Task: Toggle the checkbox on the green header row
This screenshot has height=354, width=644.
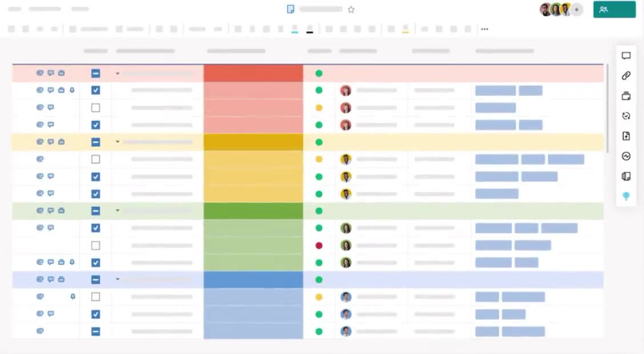Action: pos(96,210)
